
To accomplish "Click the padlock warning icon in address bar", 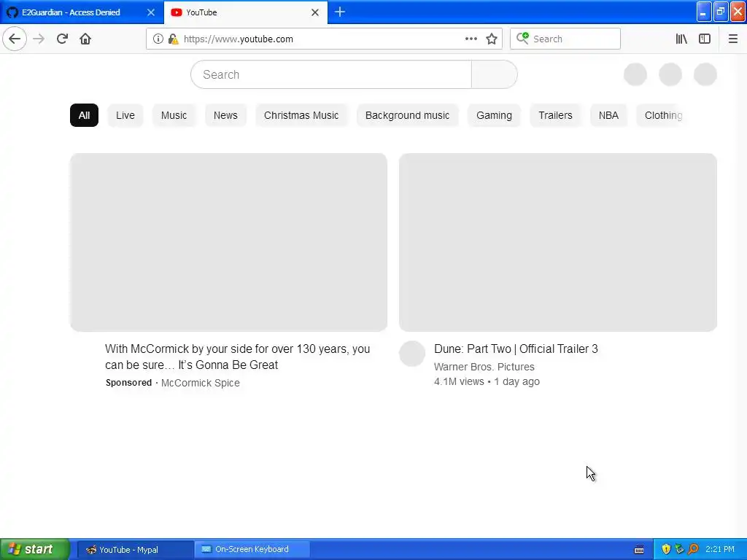I will [173, 39].
